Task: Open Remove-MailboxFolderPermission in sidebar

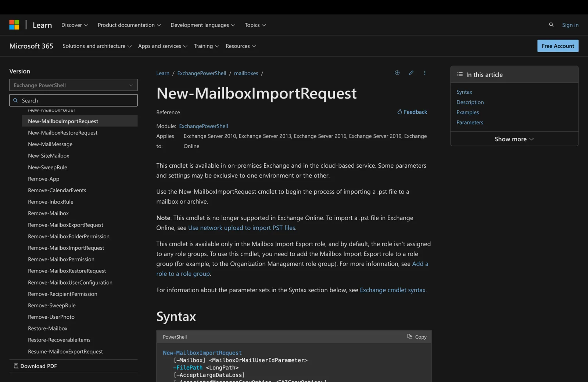Action: 69,236
